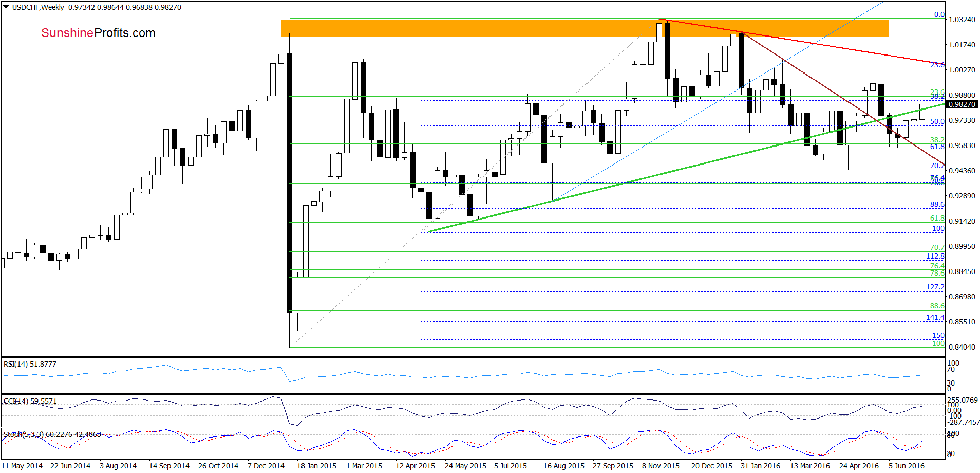Click the 0.86980 price axis label
Viewport: 980px width, 473px height.
tap(962, 297)
